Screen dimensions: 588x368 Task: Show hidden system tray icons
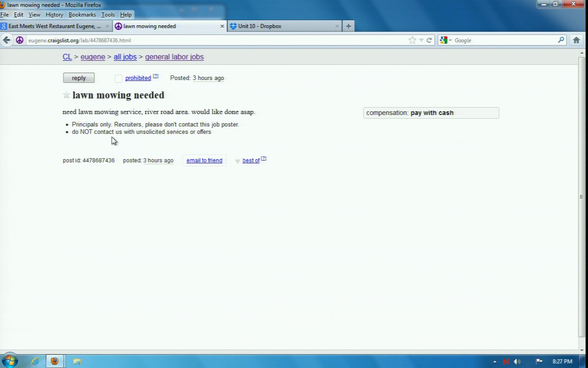[495, 362]
